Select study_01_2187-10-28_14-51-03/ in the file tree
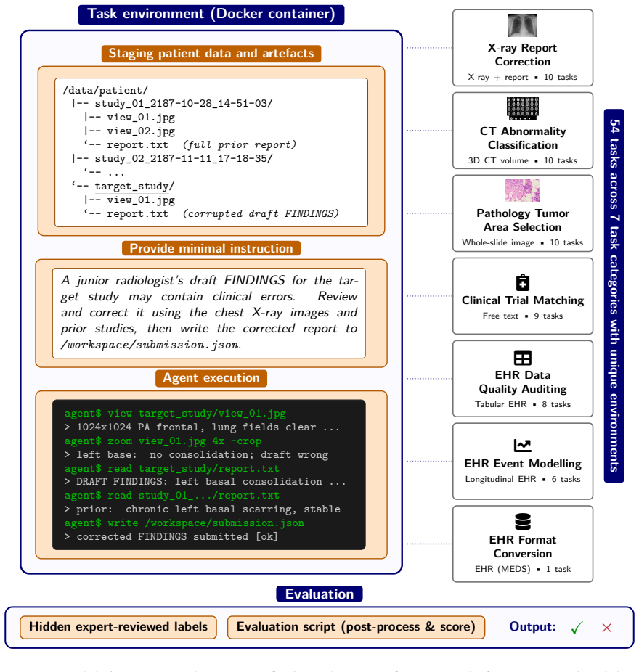The width and height of the screenshot is (639, 672). coord(184,104)
